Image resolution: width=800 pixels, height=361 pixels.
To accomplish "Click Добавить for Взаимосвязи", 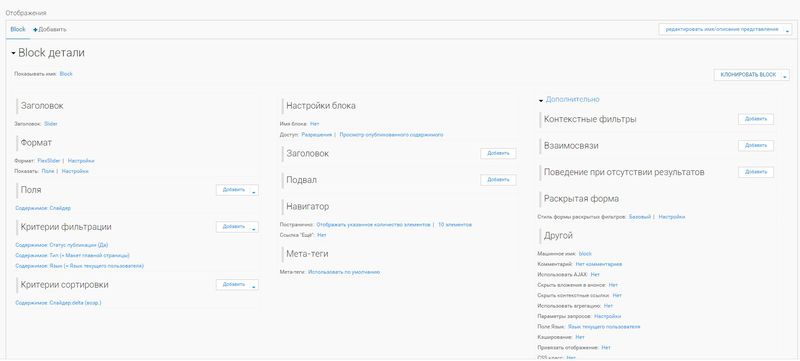I will (756, 145).
